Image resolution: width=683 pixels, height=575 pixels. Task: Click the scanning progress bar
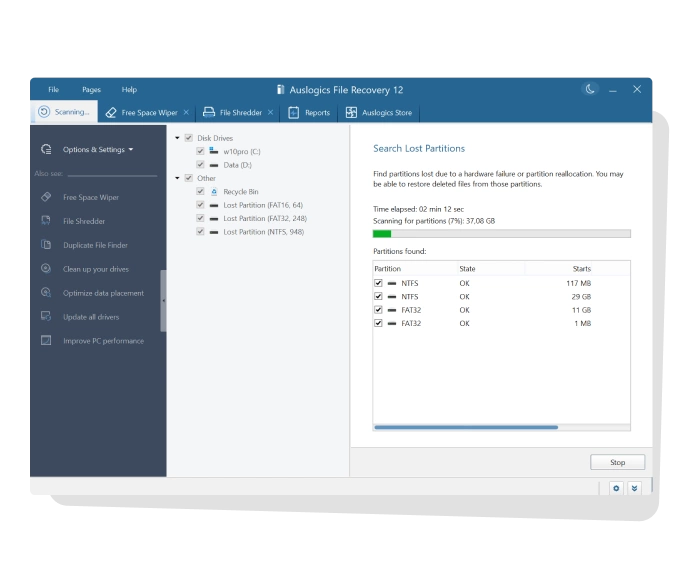pos(501,234)
